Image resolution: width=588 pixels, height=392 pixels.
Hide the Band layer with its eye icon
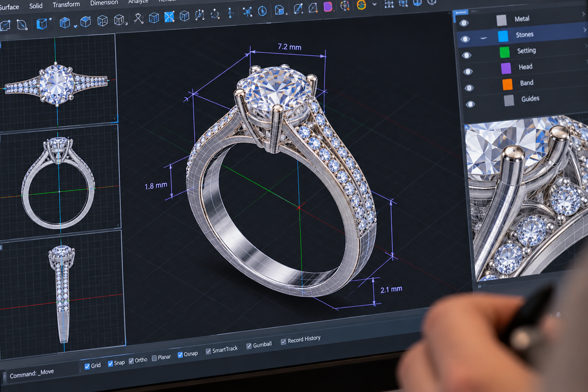(469, 88)
